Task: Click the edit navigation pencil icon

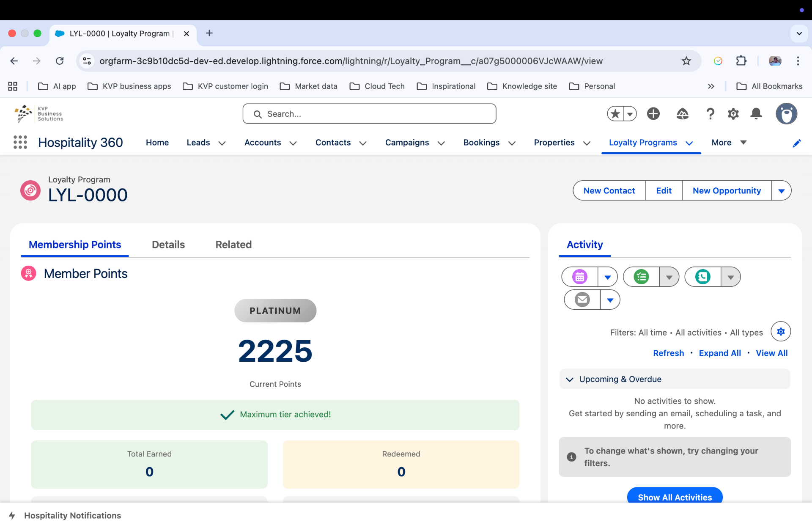Action: tap(796, 143)
